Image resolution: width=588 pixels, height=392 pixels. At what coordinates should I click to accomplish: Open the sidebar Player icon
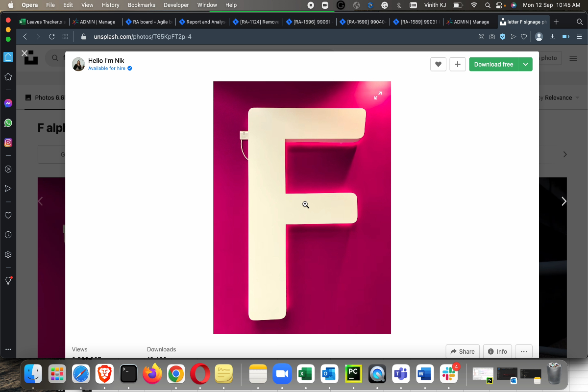pyautogui.click(x=8, y=169)
